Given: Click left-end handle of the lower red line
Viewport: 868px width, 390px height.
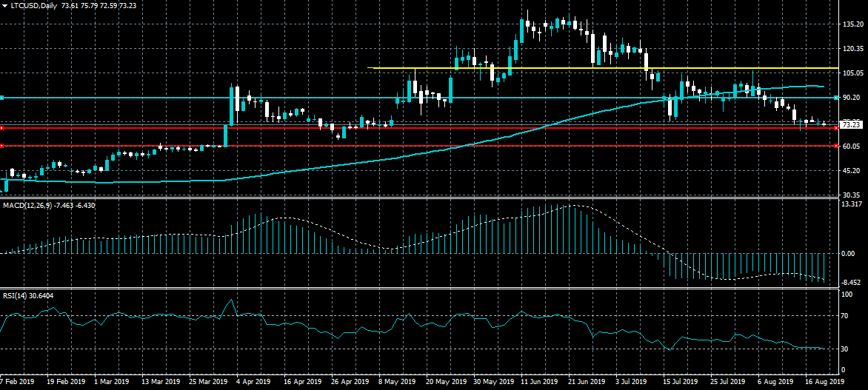Looking at the screenshot, I should pos(1,146).
